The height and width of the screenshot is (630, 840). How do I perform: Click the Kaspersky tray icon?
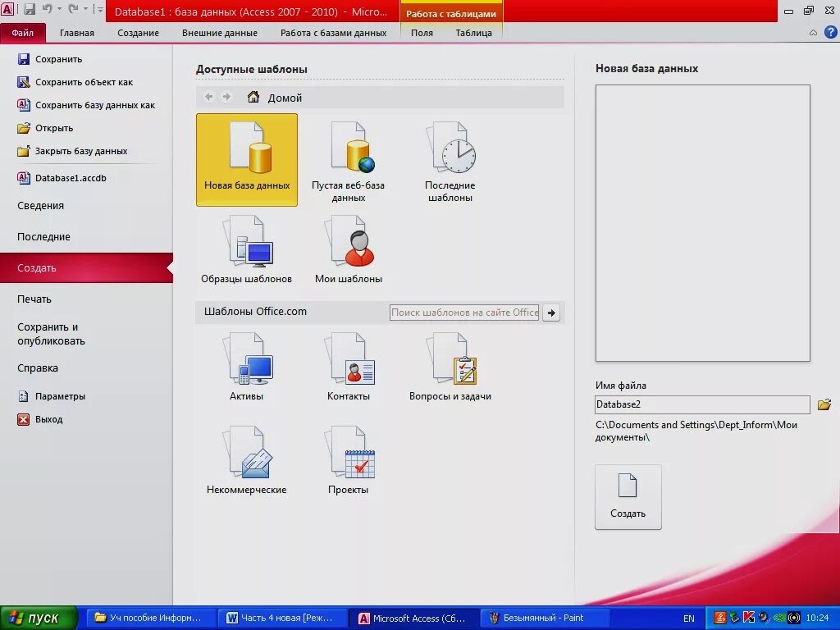click(x=749, y=618)
